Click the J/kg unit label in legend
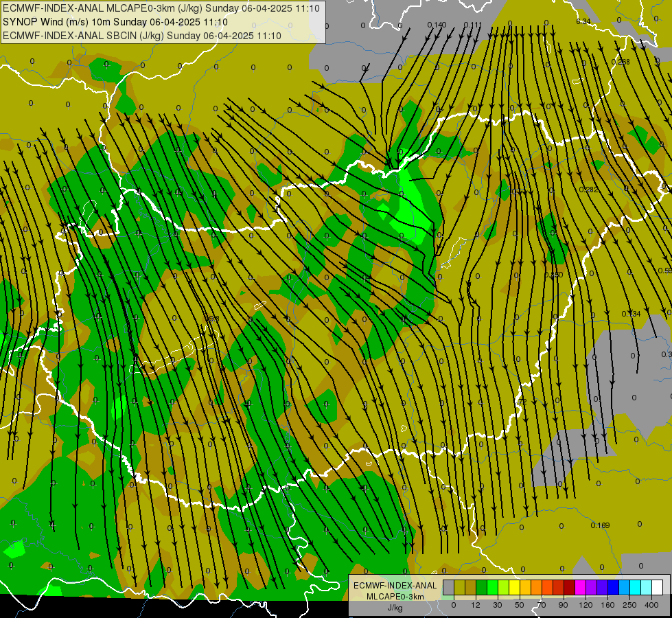The height and width of the screenshot is (618, 672). click(x=395, y=608)
